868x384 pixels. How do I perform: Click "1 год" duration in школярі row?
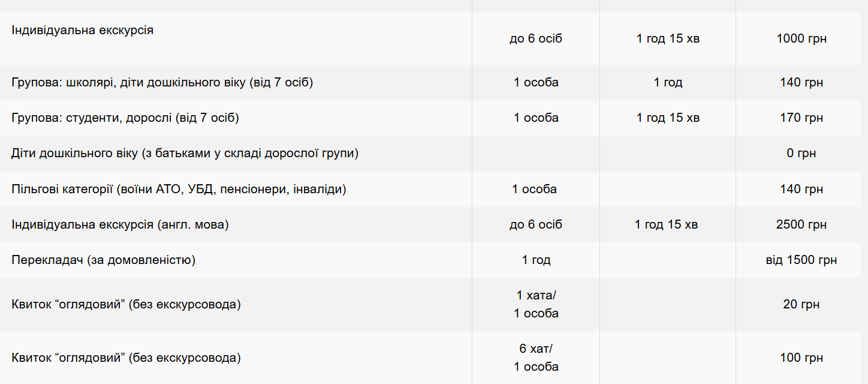tap(668, 83)
